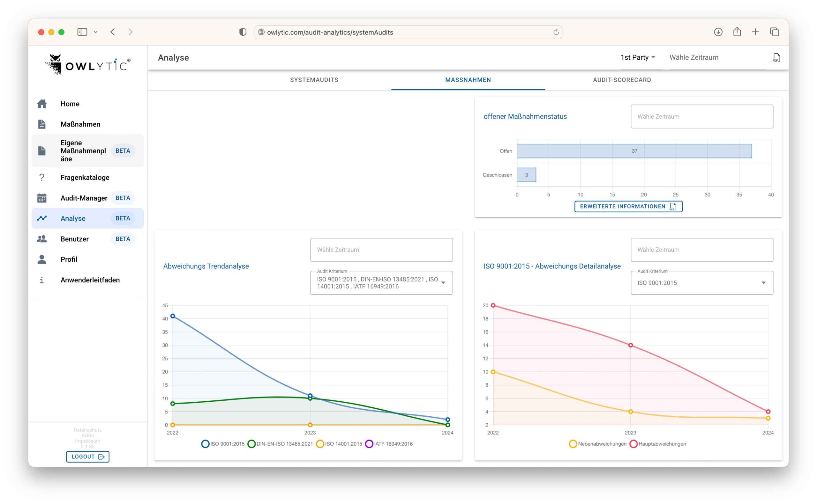The height and width of the screenshot is (504, 817).
Task: Open the 1st Party dropdown
Action: click(x=637, y=57)
